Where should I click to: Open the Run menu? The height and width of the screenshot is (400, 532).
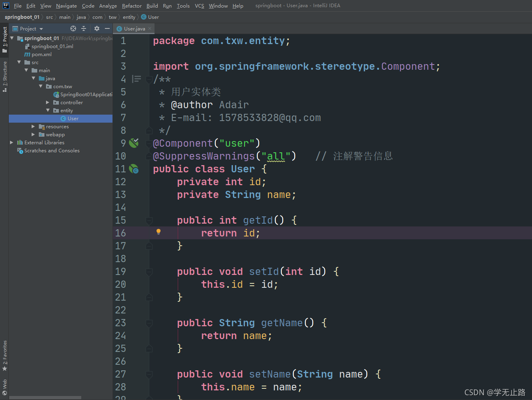coord(167,6)
